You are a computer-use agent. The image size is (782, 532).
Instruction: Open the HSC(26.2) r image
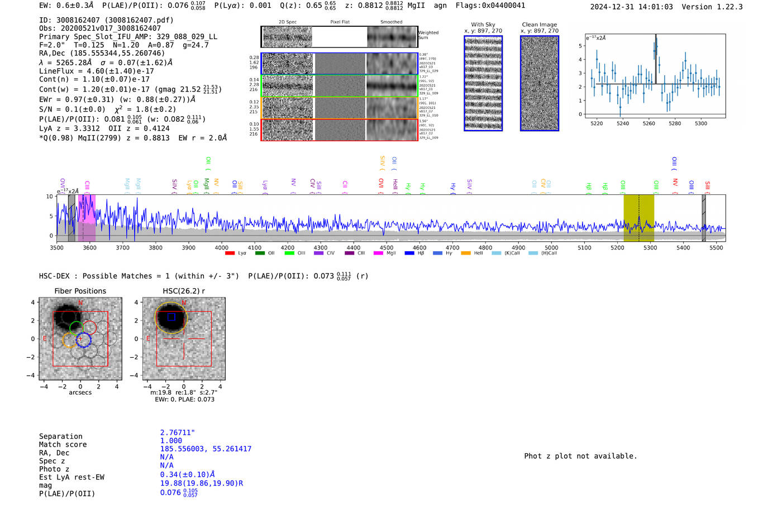[x=184, y=338]
